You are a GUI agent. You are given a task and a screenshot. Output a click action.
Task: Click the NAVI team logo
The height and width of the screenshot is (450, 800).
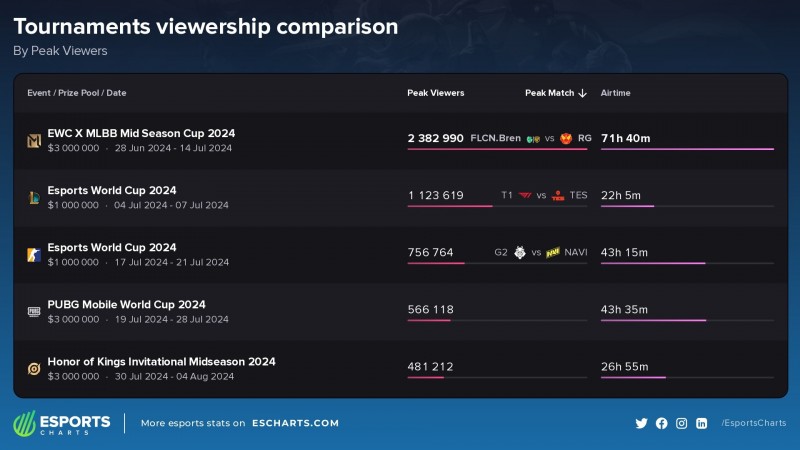553,253
